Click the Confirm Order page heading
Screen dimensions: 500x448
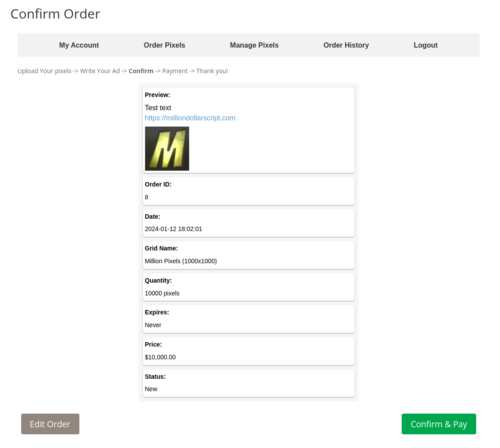point(56,14)
